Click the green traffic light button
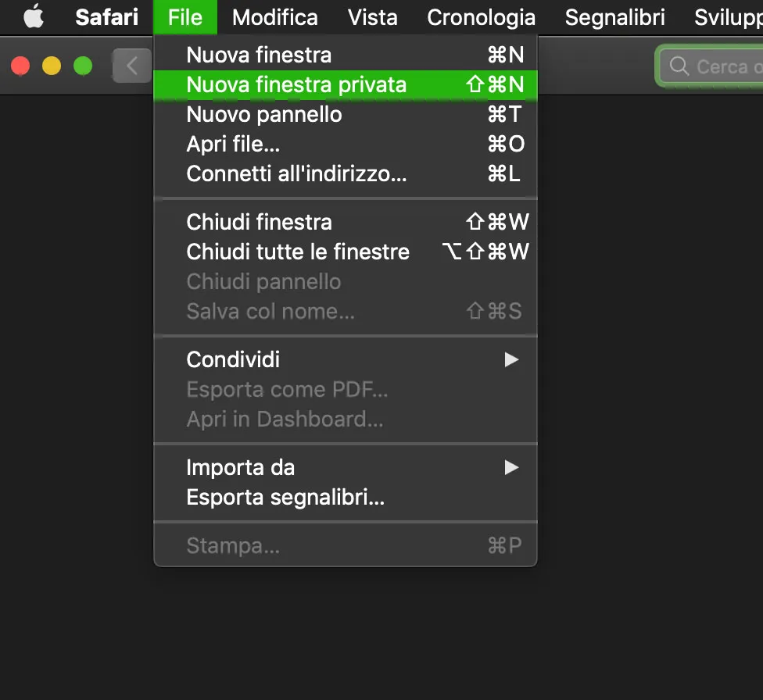The height and width of the screenshot is (700, 763). point(82,66)
